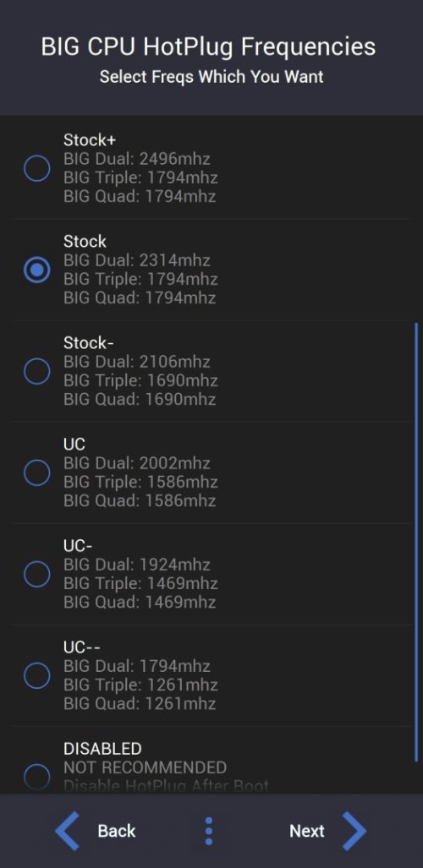Click BIG Quad: 1469mhz under UC-
This screenshot has width=423, height=868.
[140, 602]
